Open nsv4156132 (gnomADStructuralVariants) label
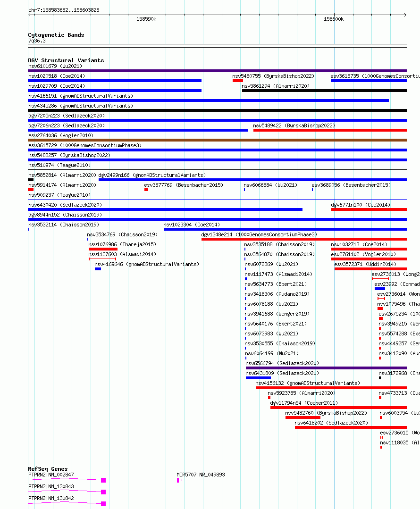Viewport: 420px width, 509px height. click(308, 384)
